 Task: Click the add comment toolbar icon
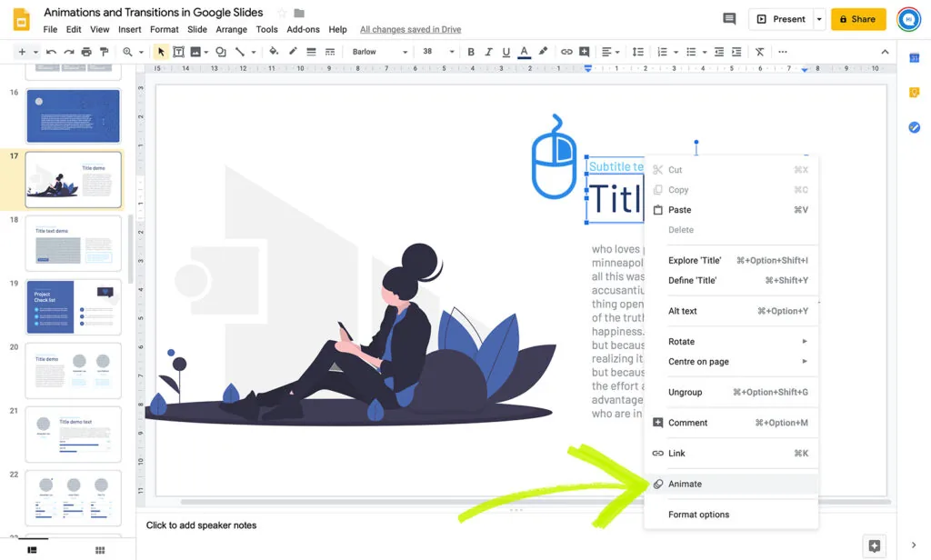coord(585,52)
